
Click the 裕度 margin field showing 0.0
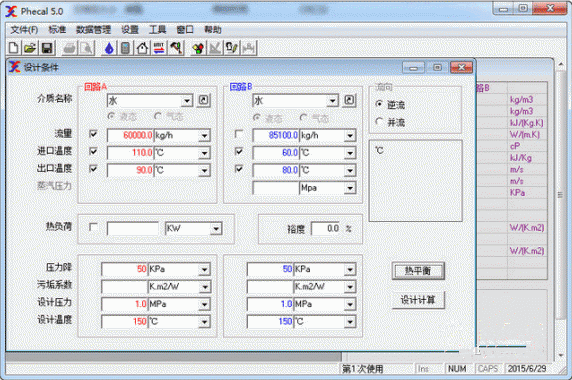click(325, 229)
